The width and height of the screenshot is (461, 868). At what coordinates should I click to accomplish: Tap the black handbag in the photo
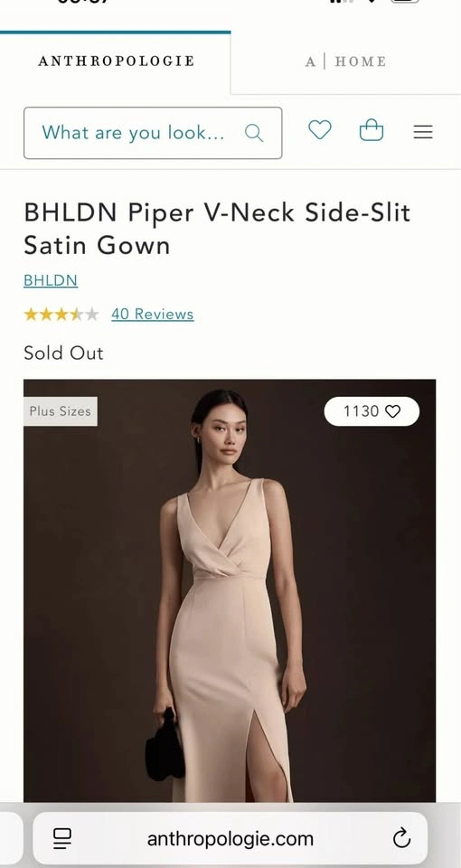click(165, 744)
